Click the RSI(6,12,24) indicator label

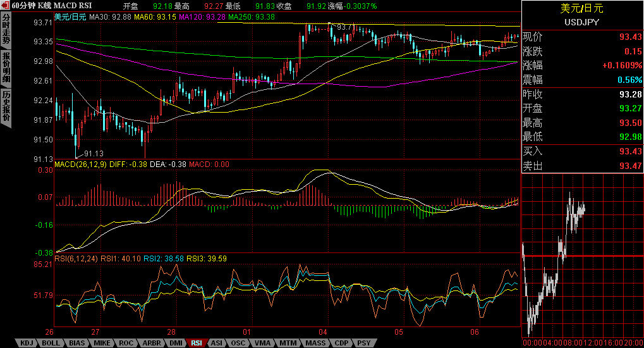(76, 258)
